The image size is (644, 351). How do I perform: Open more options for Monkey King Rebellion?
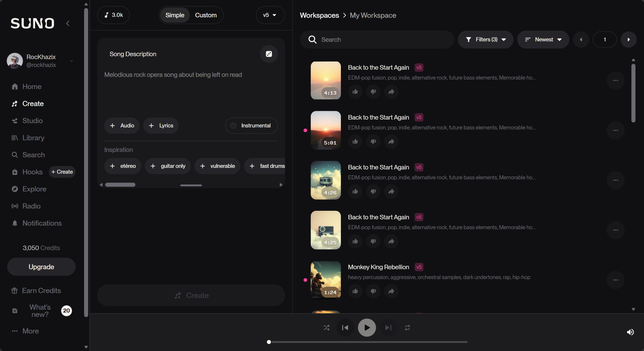point(615,280)
